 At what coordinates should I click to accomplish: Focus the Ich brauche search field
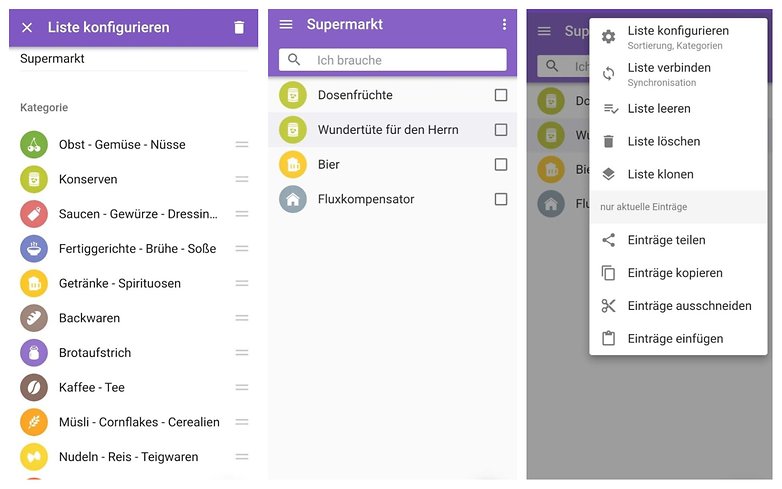(x=392, y=60)
